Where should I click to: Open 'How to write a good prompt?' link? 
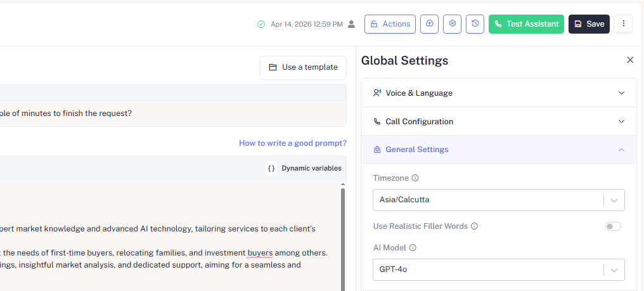pos(292,143)
